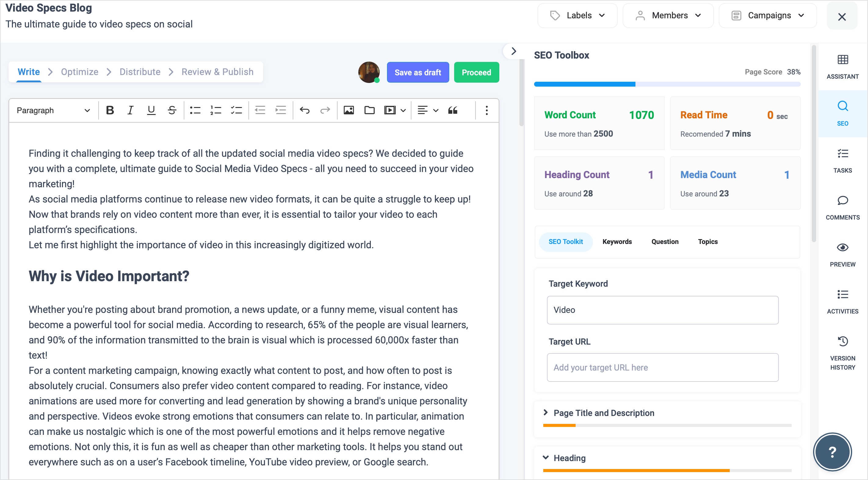Go to the Optimize step
The width and height of the screenshot is (868, 480).
(80, 72)
